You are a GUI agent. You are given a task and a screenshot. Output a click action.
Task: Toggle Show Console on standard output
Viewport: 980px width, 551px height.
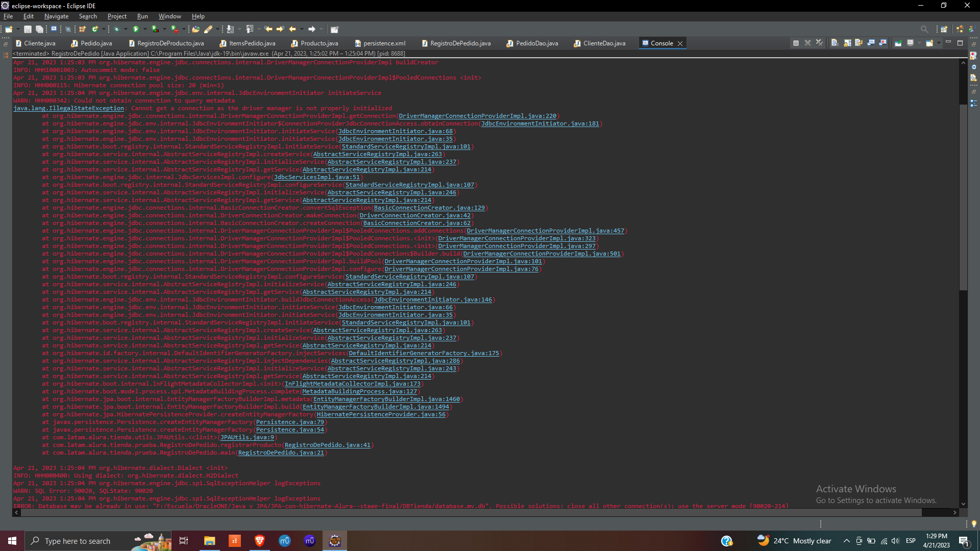(x=871, y=43)
